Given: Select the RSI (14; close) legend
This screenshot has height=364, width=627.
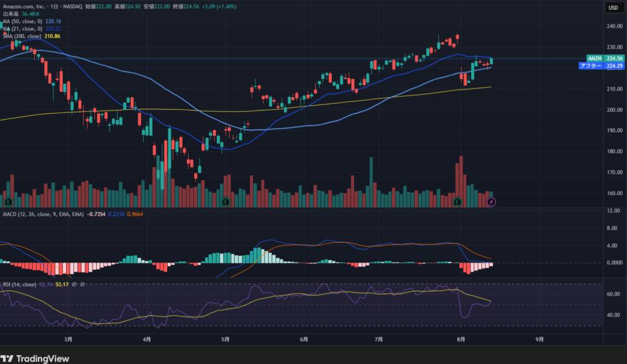Looking at the screenshot, I should tap(20, 284).
